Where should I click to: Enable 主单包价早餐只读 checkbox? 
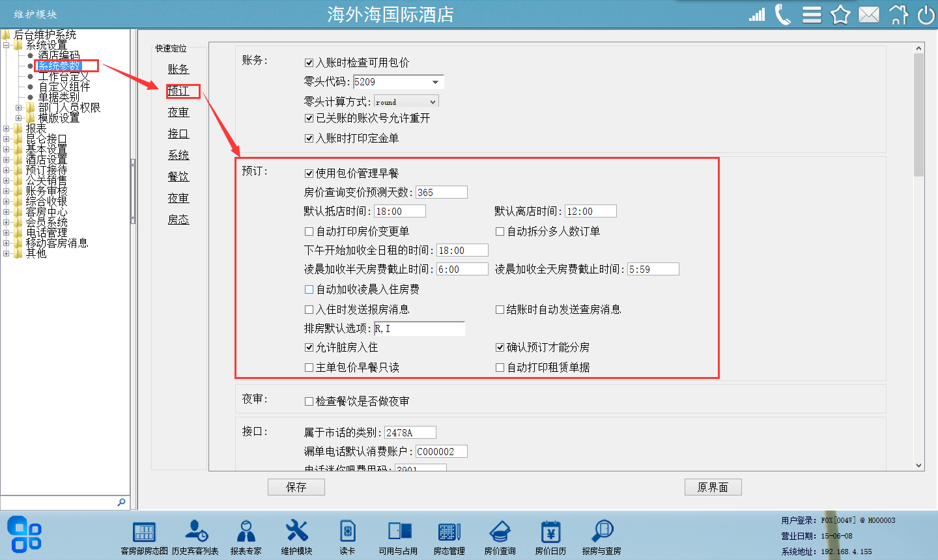309,368
